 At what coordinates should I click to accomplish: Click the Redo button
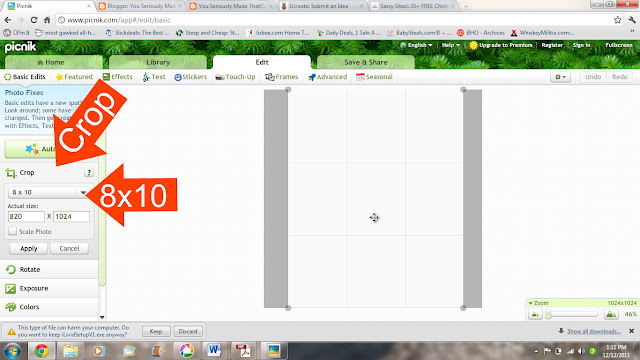click(x=620, y=77)
